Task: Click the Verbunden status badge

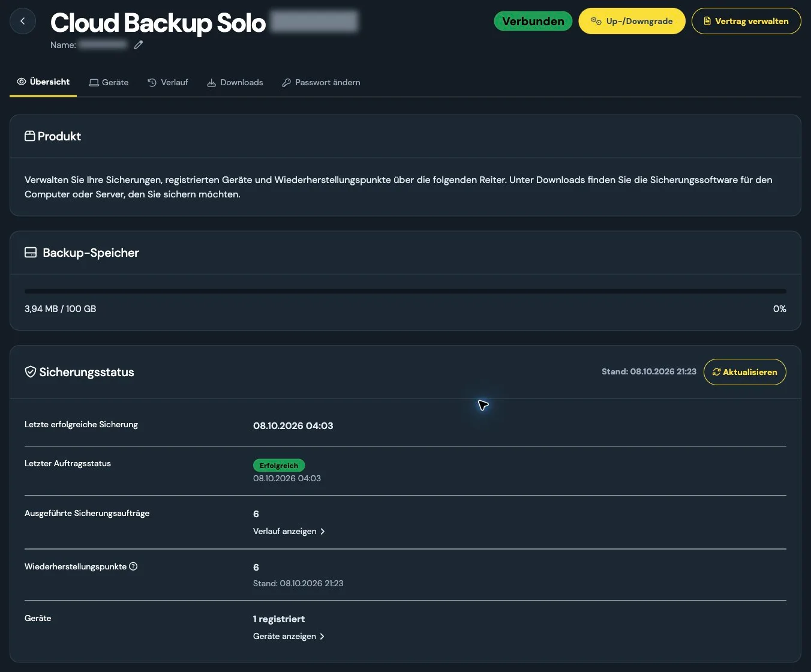Action: pos(533,21)
